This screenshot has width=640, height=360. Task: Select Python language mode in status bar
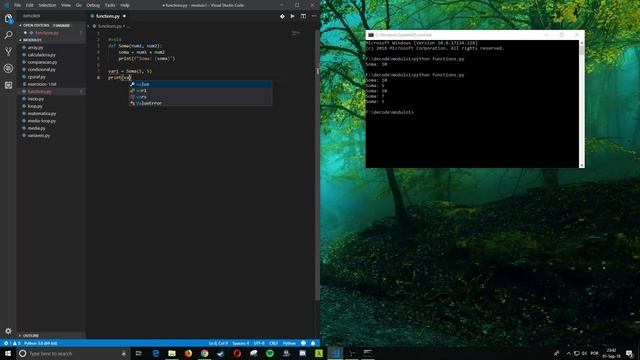pos(289,343)
